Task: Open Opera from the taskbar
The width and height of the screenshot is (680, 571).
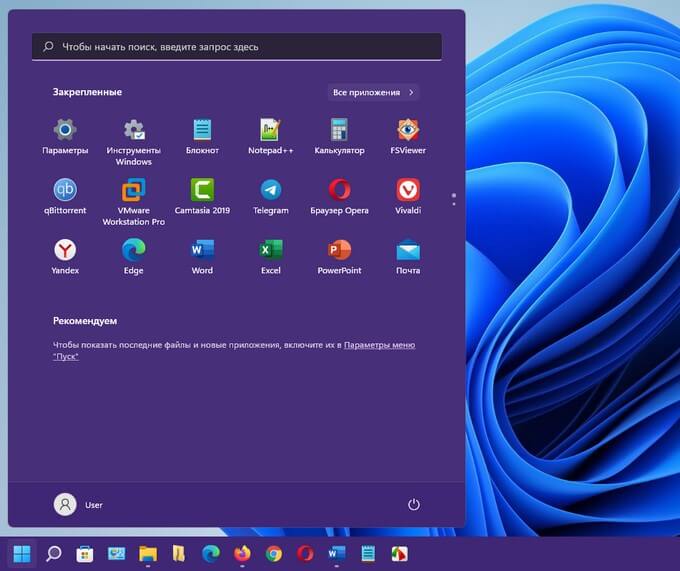Action: coord(305,554)
